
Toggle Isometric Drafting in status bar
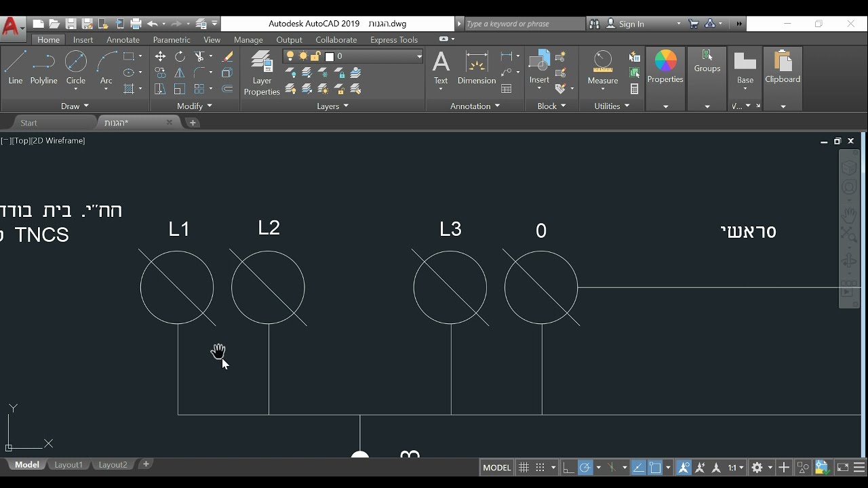click(x=611, y=468)
